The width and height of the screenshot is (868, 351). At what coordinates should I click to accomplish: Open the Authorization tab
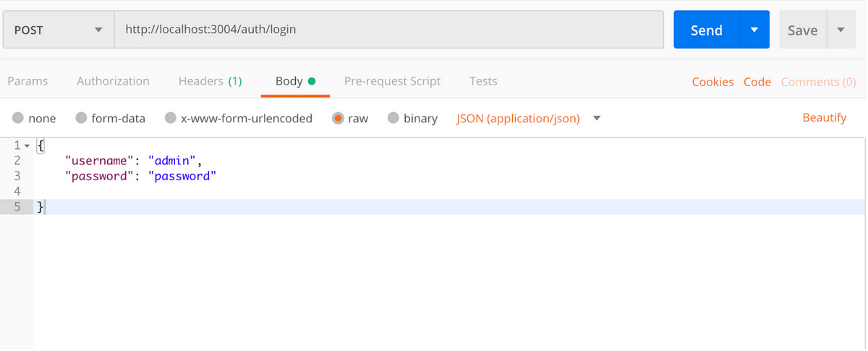113,81
